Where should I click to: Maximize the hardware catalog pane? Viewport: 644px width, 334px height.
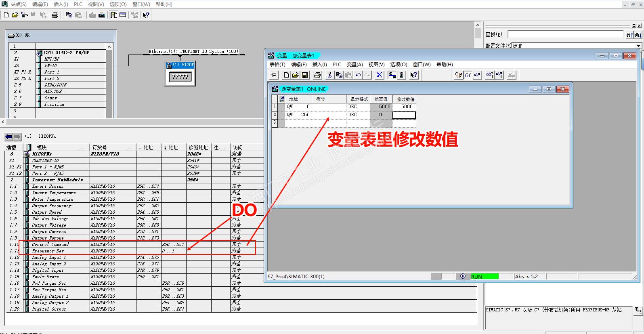(x=634, y=26)
